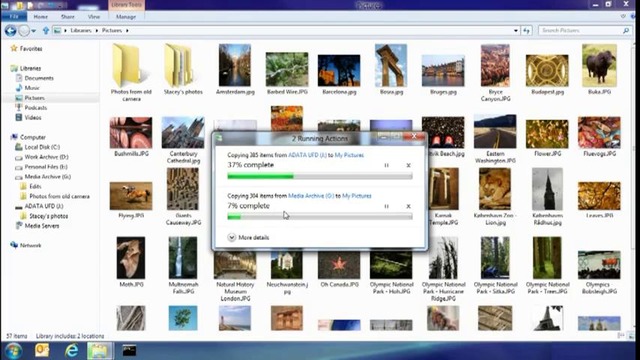
Task: Go up one folder level
Action: [46, 31]
